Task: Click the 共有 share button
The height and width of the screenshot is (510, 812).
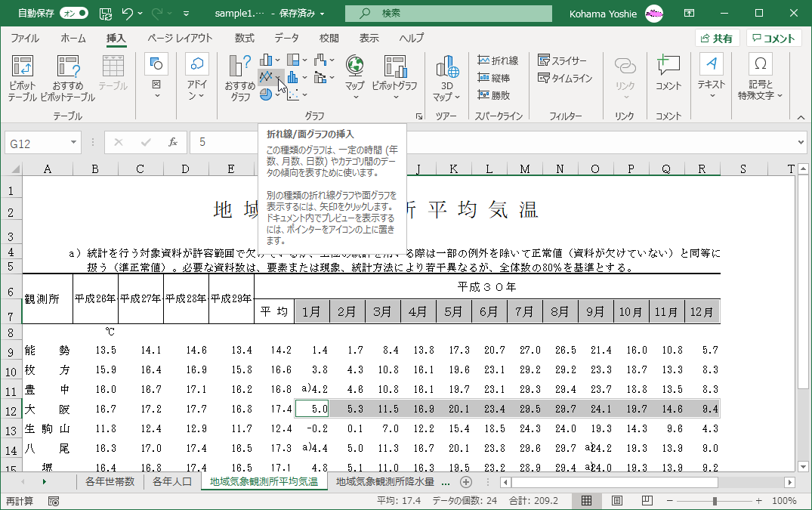Action: [x=717, y=39]
